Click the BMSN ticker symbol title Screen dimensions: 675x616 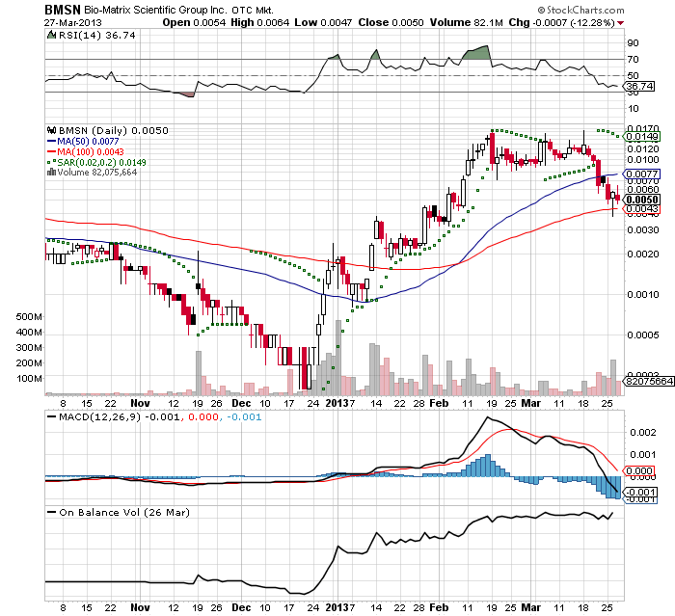(63, 10)
